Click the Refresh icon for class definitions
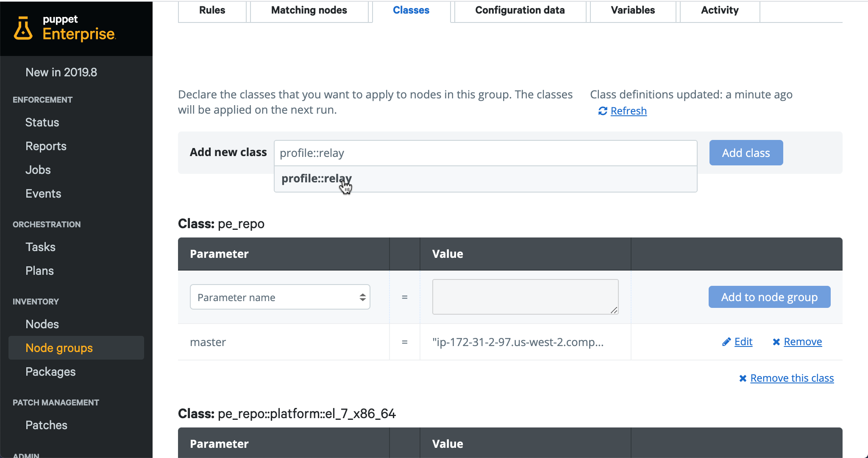This screenshot has width=868, height=458. (603, 111)
